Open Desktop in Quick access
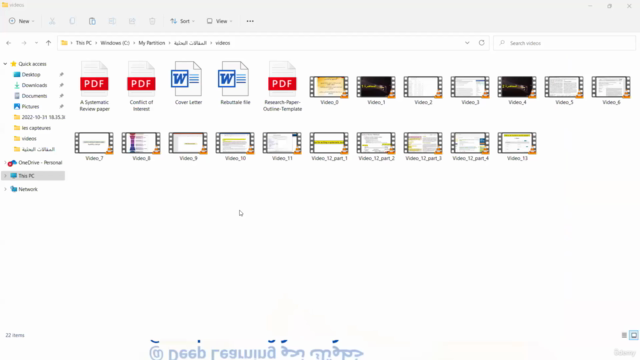Viewport: 640px width, 360px height. coord(31,75)
